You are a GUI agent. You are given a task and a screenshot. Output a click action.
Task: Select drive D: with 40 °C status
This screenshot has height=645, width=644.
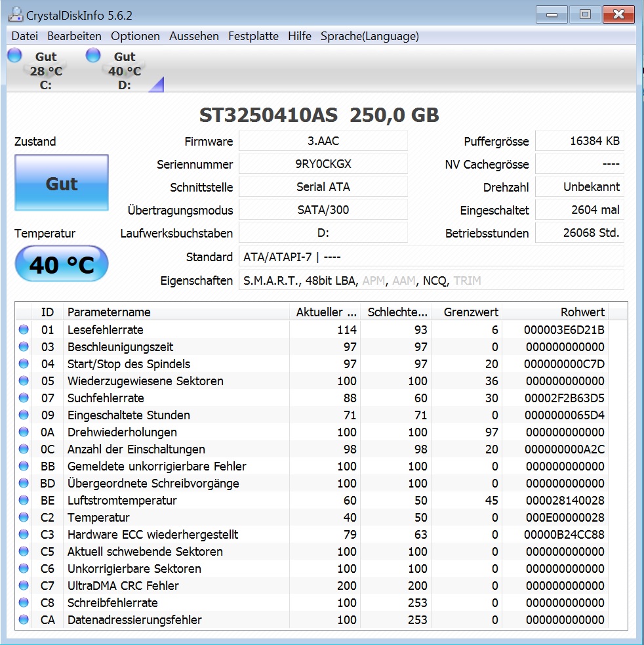tap(124, 71)
